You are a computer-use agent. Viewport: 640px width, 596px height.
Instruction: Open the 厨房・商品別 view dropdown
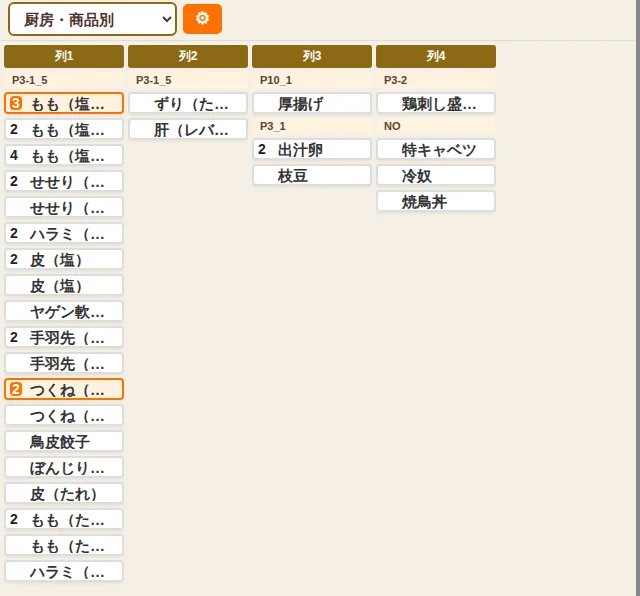tap(92, 19)
